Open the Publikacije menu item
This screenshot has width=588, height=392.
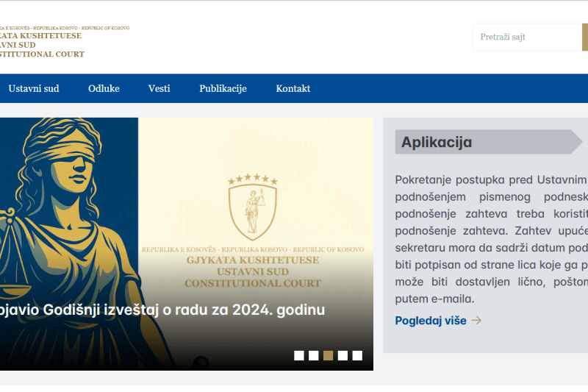pos(223,88)
